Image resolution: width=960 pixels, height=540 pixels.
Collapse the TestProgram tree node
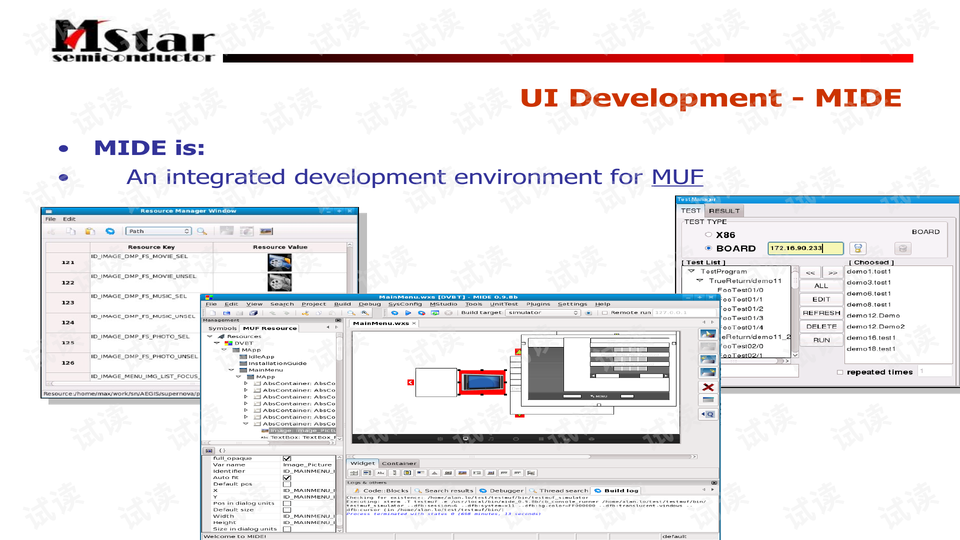point(691,271)
